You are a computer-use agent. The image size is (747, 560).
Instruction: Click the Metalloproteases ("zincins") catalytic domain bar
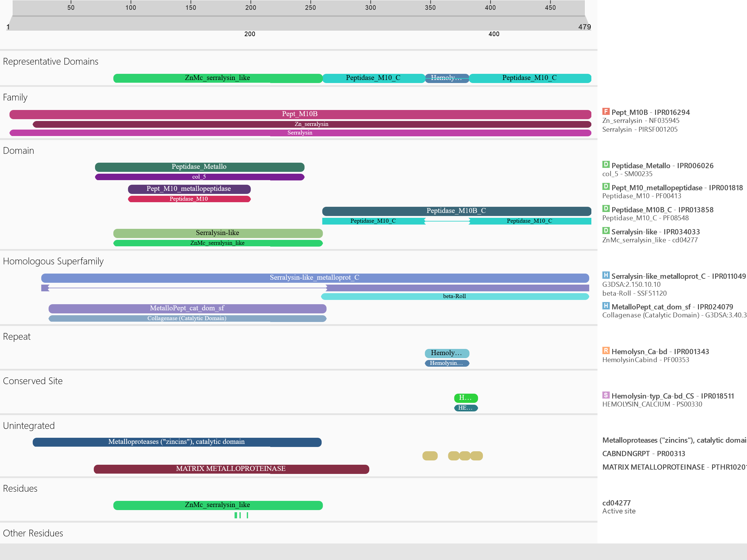click(177, 442)
